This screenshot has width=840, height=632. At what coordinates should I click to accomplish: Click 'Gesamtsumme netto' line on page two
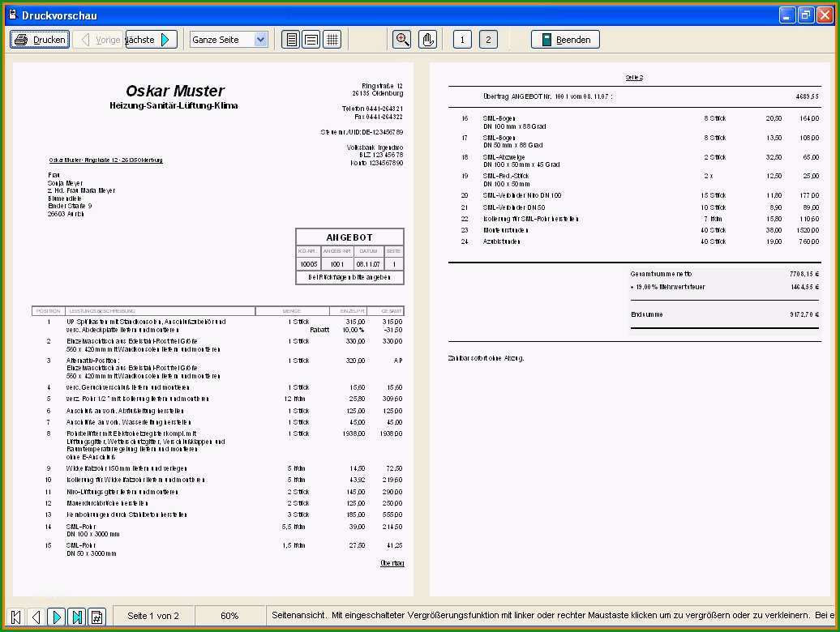coord(725,274)
